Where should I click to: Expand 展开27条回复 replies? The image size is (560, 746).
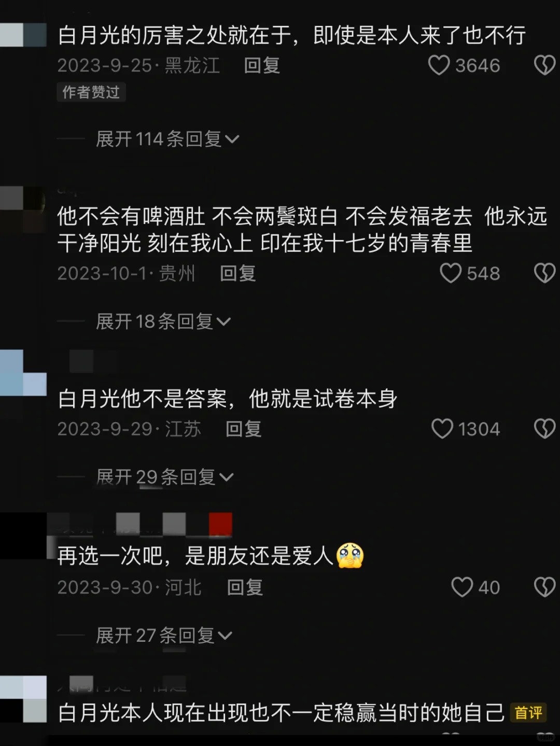[x=164, y=635]
